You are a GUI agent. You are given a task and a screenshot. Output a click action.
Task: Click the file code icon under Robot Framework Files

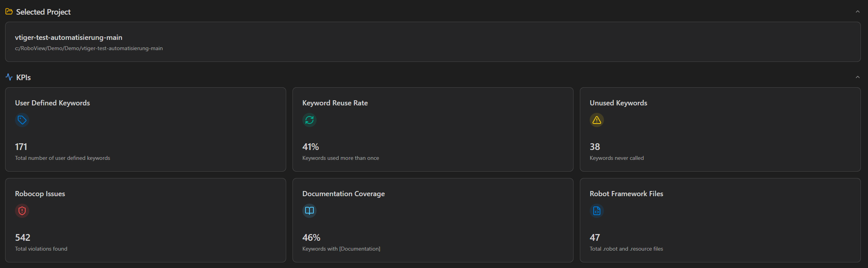click(597, 211)
